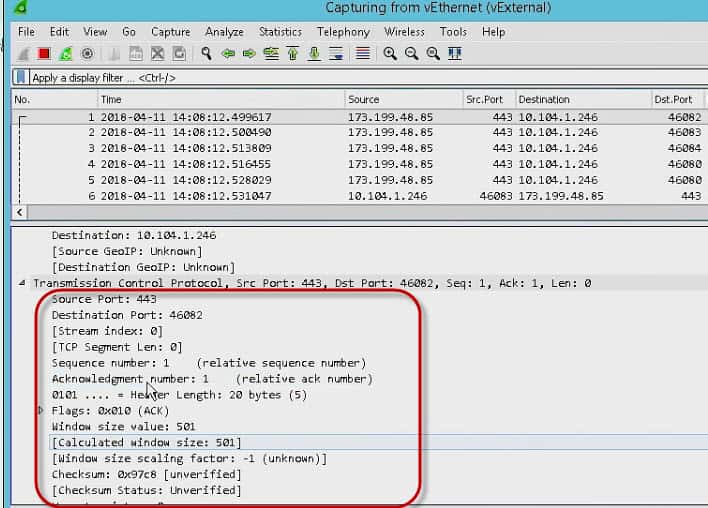
Task: Select the Source Port: 443 detail line
Action: pyautogui.click(x=104, y=299)
